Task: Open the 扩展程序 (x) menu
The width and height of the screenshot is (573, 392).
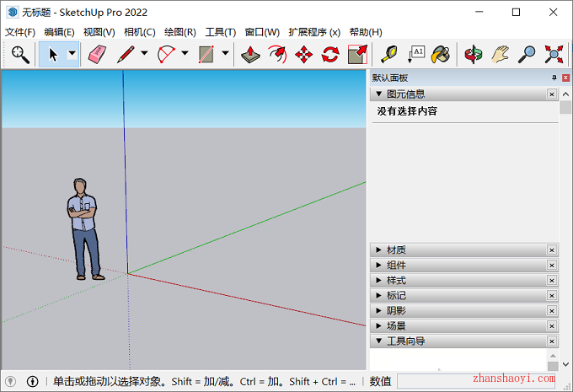Action: click(314, 32)
